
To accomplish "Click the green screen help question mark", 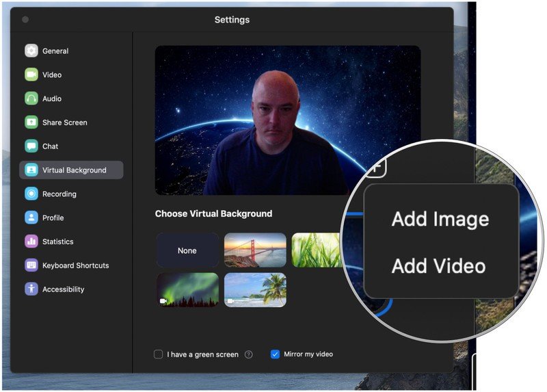I will 249,354.
